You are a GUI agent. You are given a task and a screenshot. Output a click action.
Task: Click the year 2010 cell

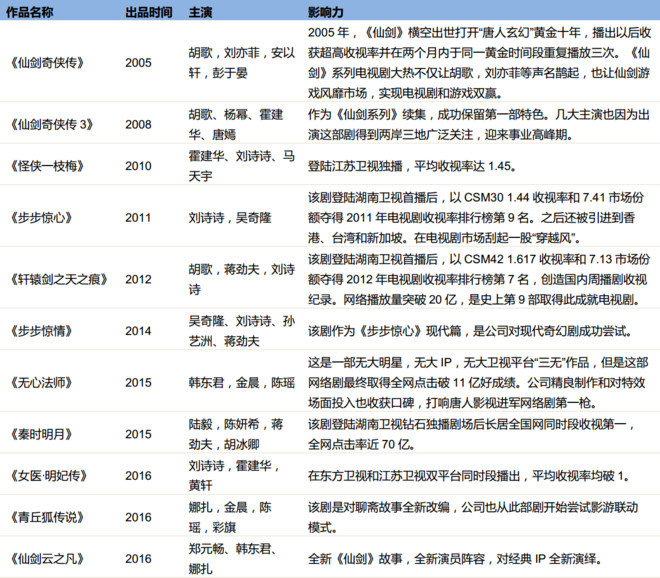coord(138,166)
